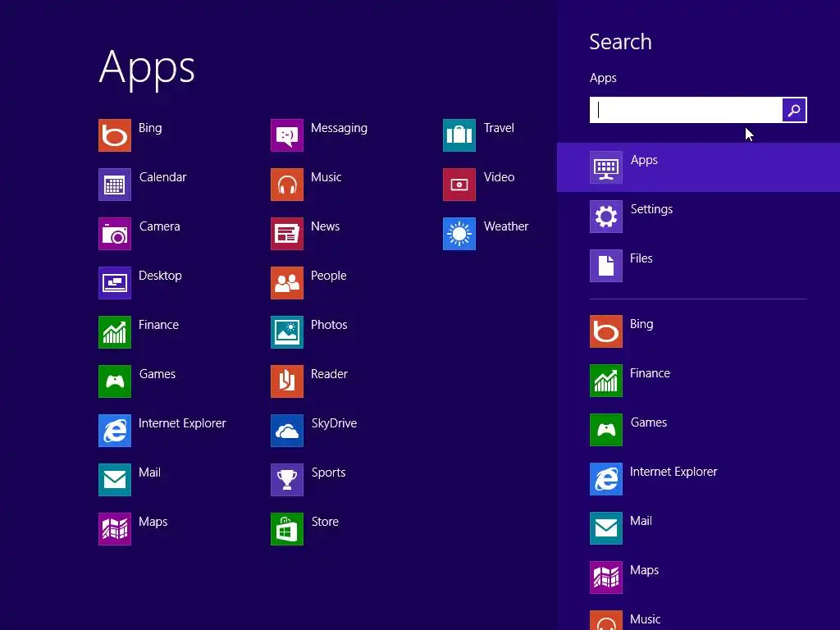This screenshot has height=630, width=840.
Task: Click the Travel app label
Action: pos(499,128)
